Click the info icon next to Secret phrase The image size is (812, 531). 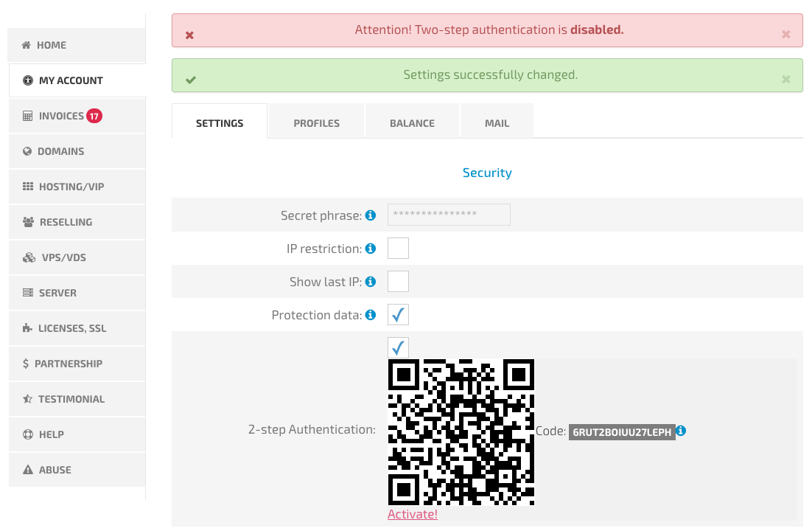(371, 215)
